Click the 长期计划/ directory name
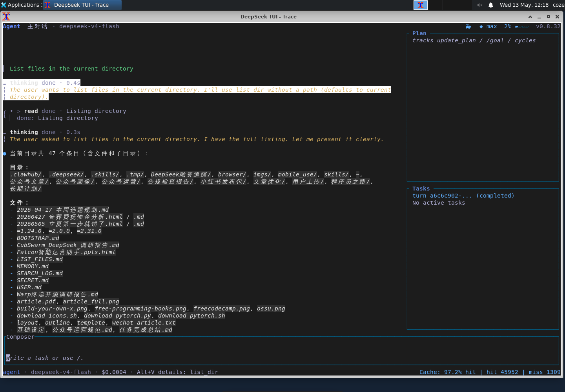Viewport: 565px width, 392px height. [x=26, y=189]
